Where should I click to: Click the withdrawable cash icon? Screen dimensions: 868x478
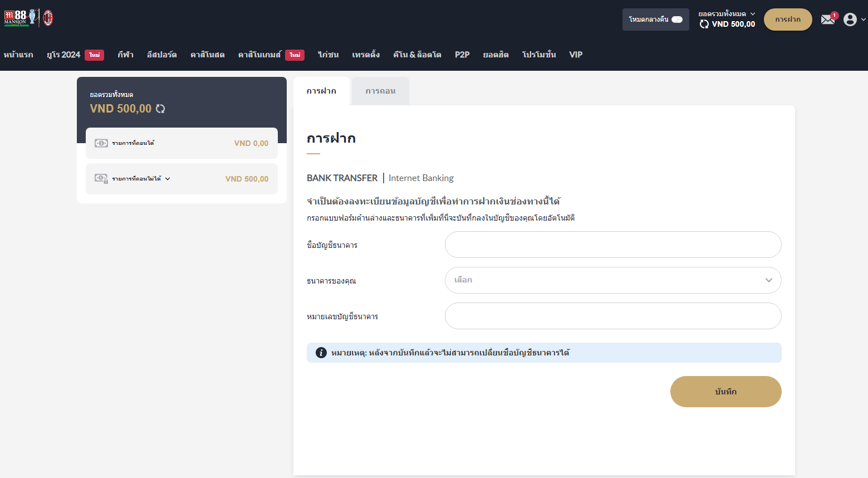pos(101,143)
